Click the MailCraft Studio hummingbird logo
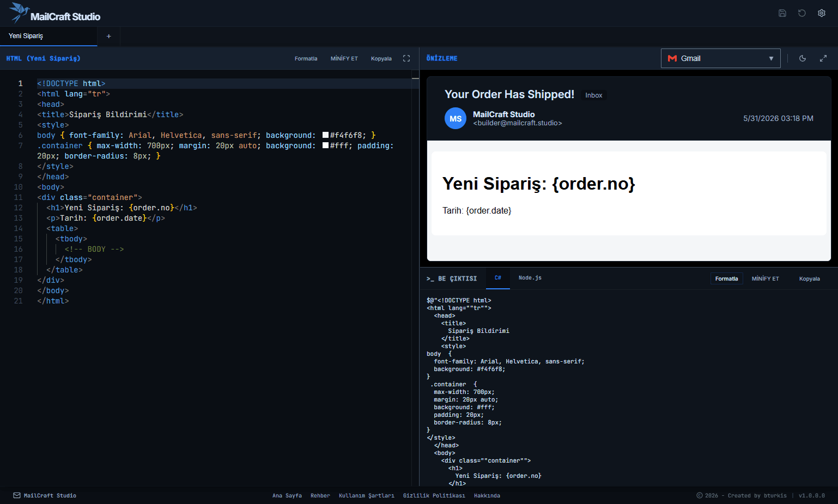This screenshot has height=504, width=838. point(19,12)
